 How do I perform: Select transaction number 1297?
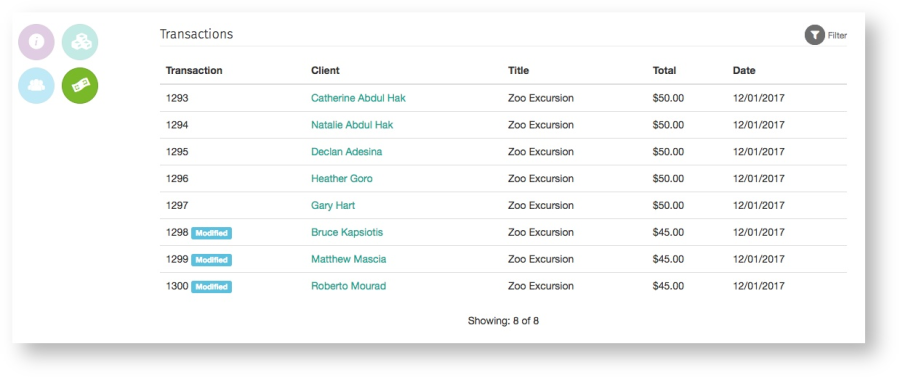pos(177,205)
